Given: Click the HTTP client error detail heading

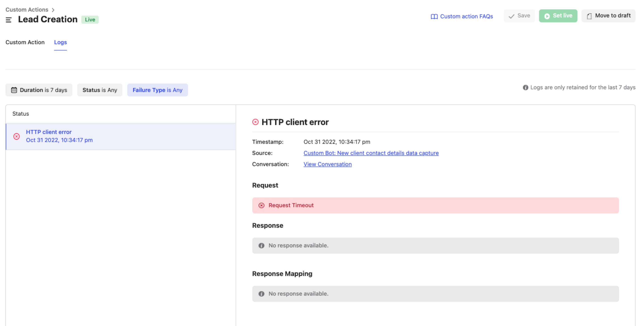Looking at the screenshot, I should (295, 122).
